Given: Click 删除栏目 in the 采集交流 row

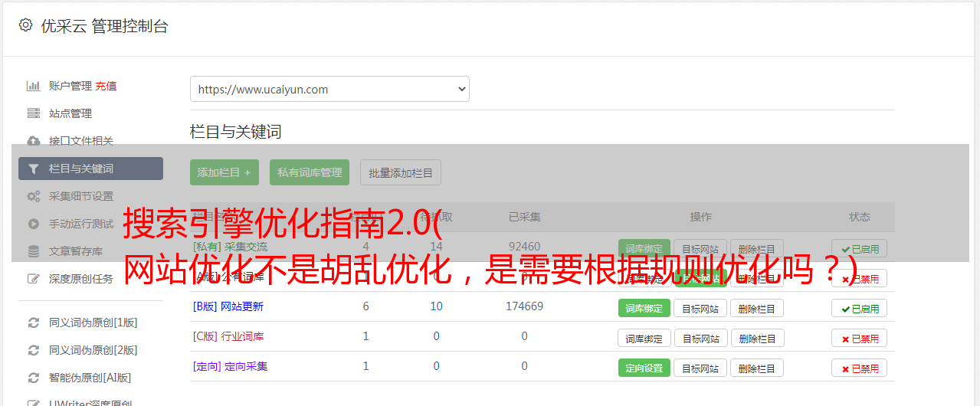Looking at the screenshot, I should point(757,249).
